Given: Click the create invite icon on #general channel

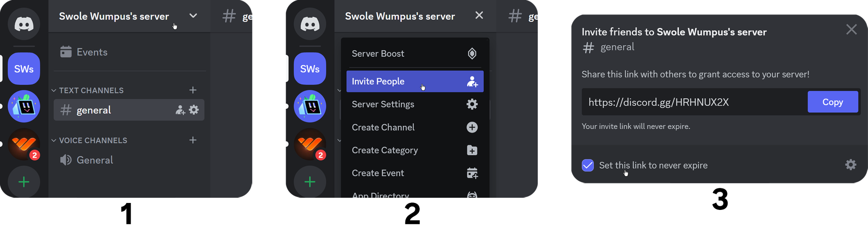Looking at the screenshot, I should click(x=180, y=110).
